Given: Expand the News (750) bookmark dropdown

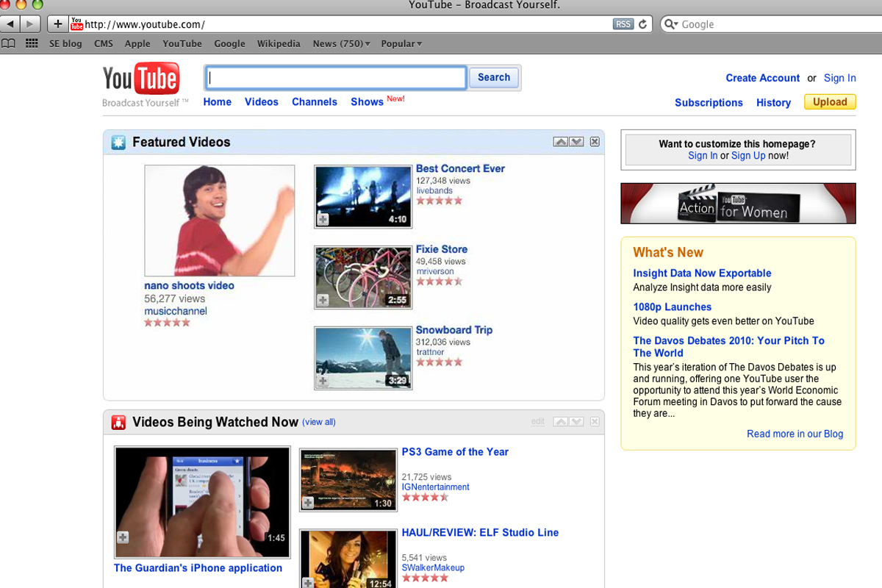Looking at the screenshot, I should point(341,43).
